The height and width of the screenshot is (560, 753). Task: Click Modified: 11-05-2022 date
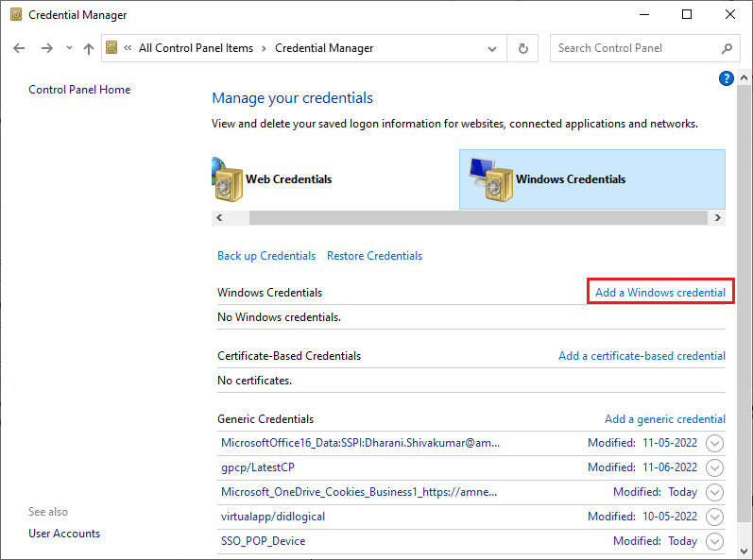[x=642, y=443]
